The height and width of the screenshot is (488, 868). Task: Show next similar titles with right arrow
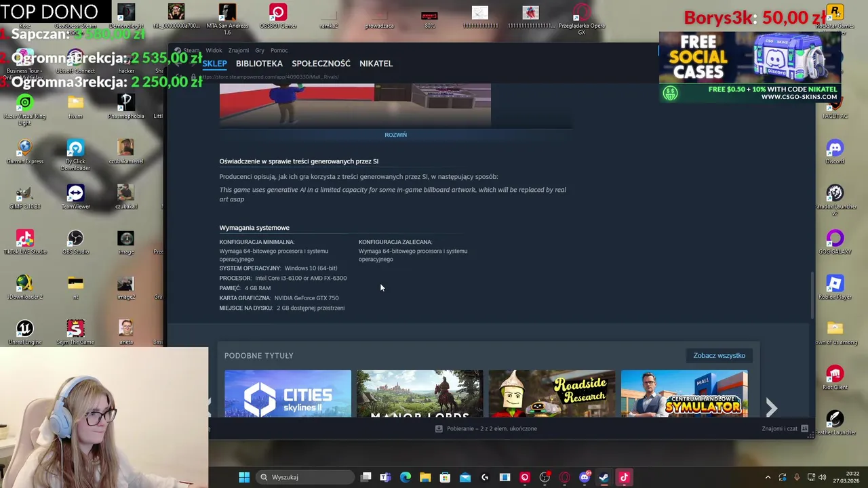click(x=771, y=407)
